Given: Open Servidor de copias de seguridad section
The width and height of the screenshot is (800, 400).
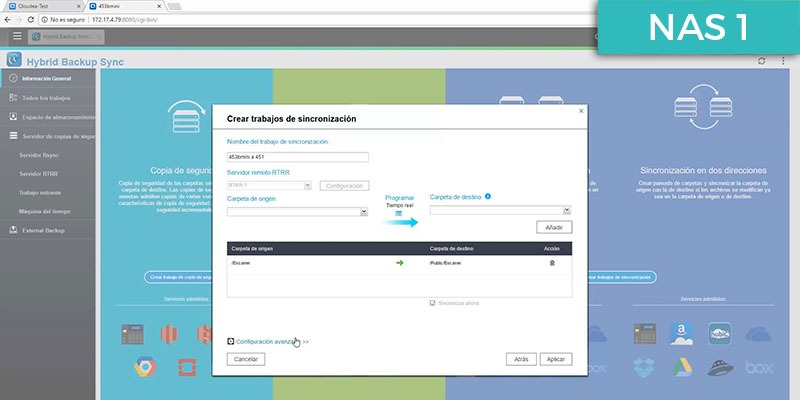Looking at the screenshot, I should [47, 136].
